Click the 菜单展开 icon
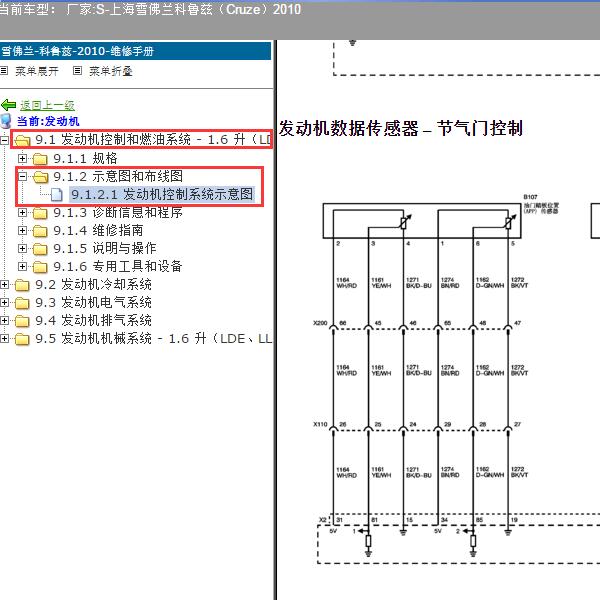 point(5,72)
